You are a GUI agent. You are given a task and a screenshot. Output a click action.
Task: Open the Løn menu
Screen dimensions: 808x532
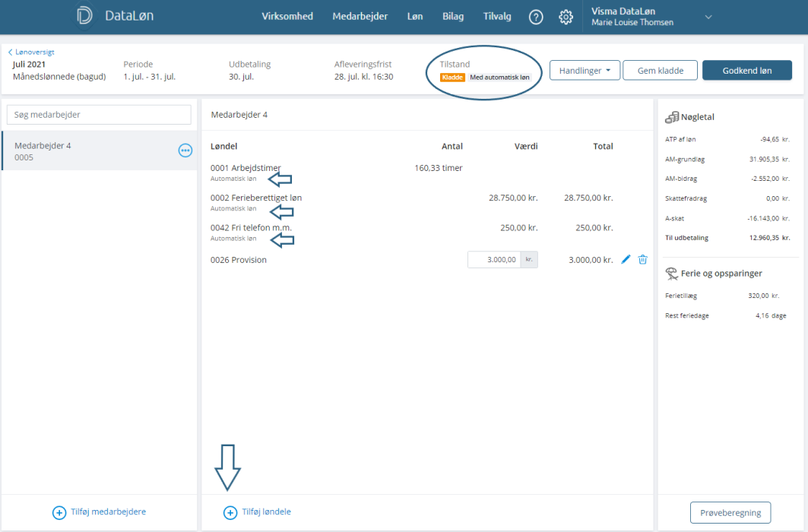[415, 17]
